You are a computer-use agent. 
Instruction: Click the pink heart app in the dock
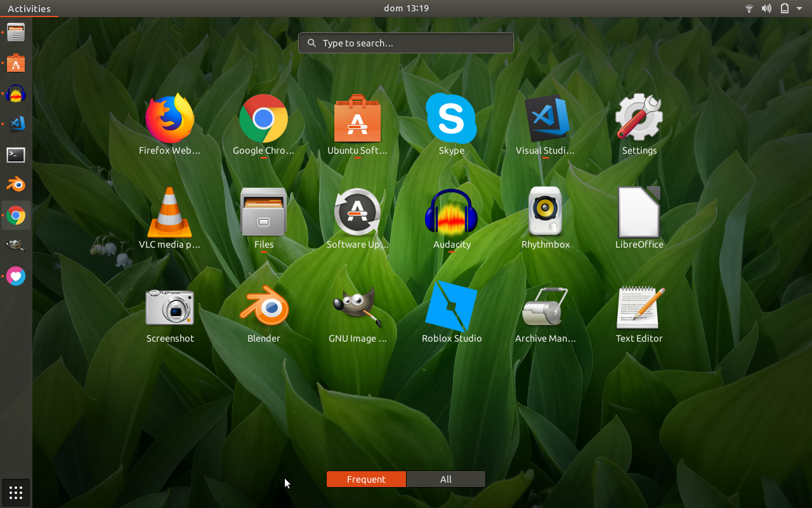coord(16,276)
